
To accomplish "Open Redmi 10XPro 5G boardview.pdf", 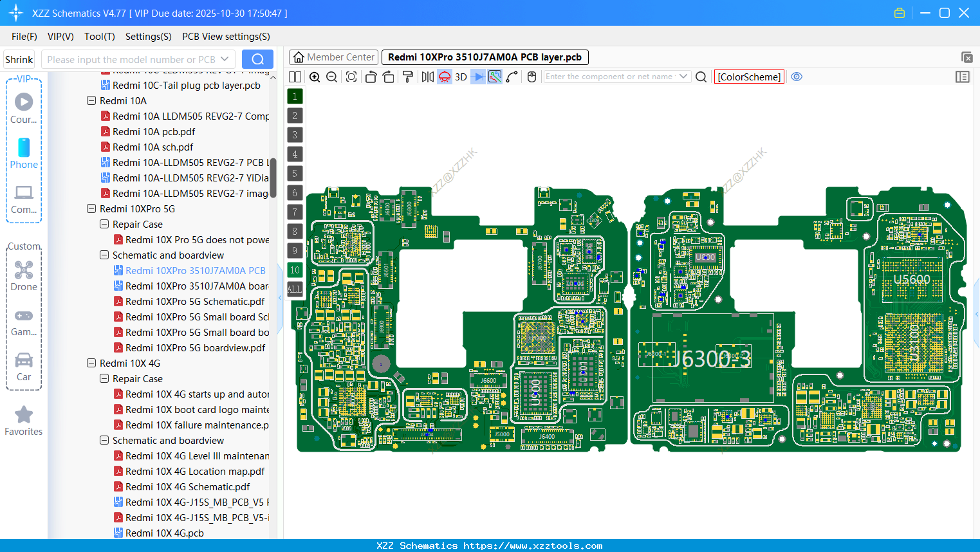I will point(195,347).
